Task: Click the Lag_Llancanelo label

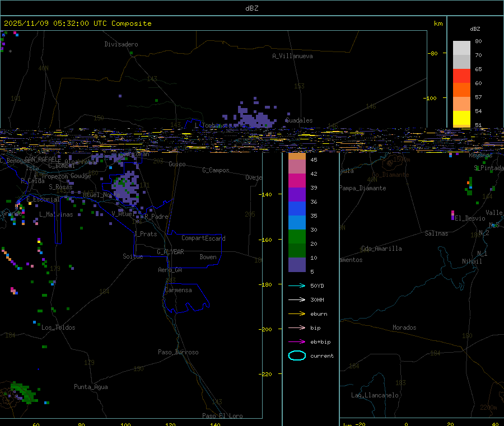Action: (375, 395)
